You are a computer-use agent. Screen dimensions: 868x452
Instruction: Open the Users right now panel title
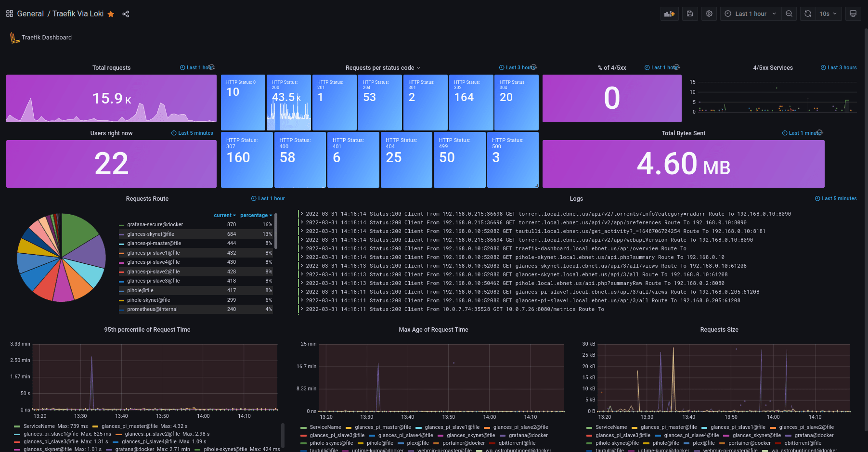pyautogui.click(x=111, y=133)
